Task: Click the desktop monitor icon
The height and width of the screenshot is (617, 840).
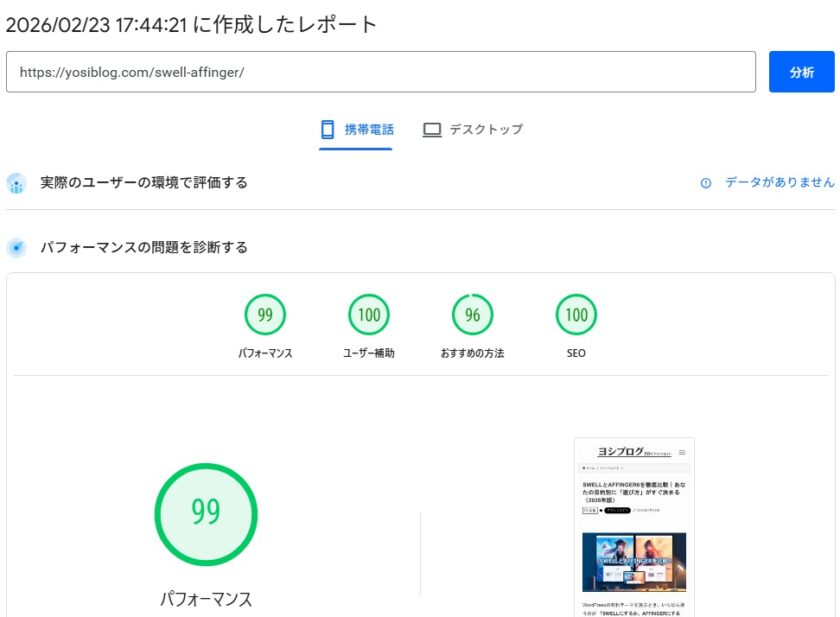Action: tap(432, 130)
